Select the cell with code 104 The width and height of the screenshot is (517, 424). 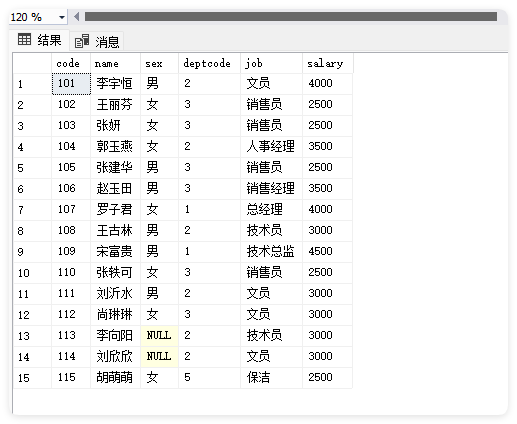[x=71, y=147]
